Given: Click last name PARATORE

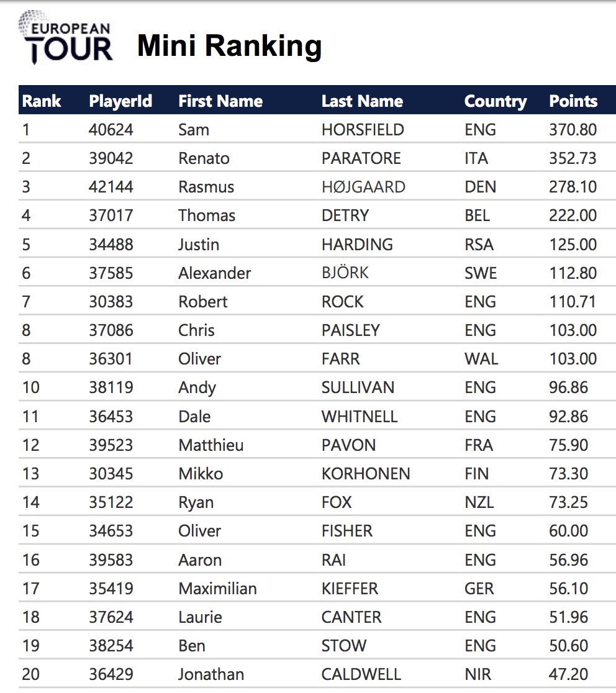Looking at the screenshot, I should point(361,158).
